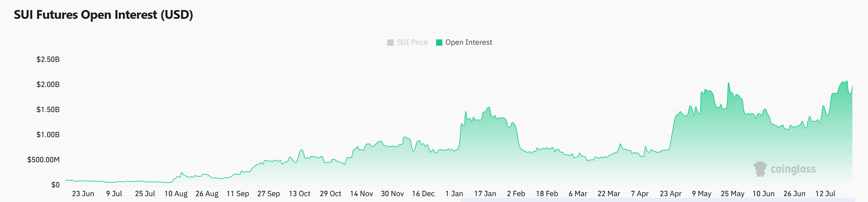Click the green Open Interest legend swatch
The width and height of the screenshot is (868, 202).
[x=439, y=42]
